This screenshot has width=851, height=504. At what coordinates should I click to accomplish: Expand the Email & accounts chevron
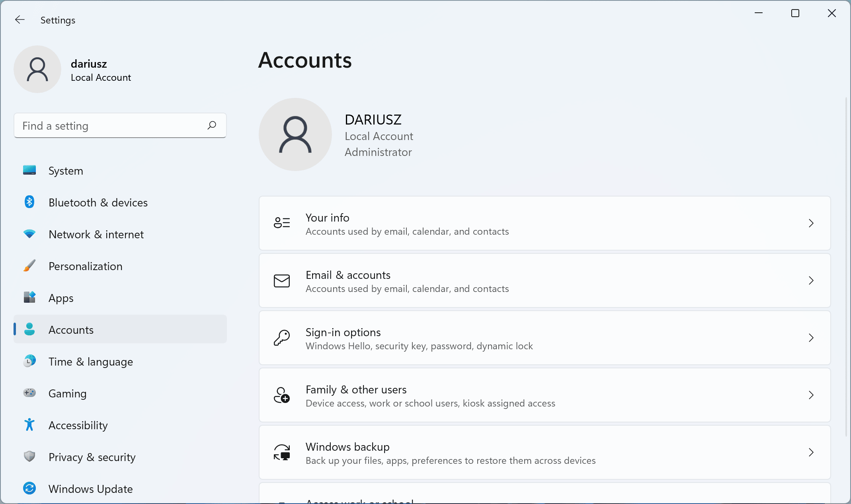pos(811,280)
